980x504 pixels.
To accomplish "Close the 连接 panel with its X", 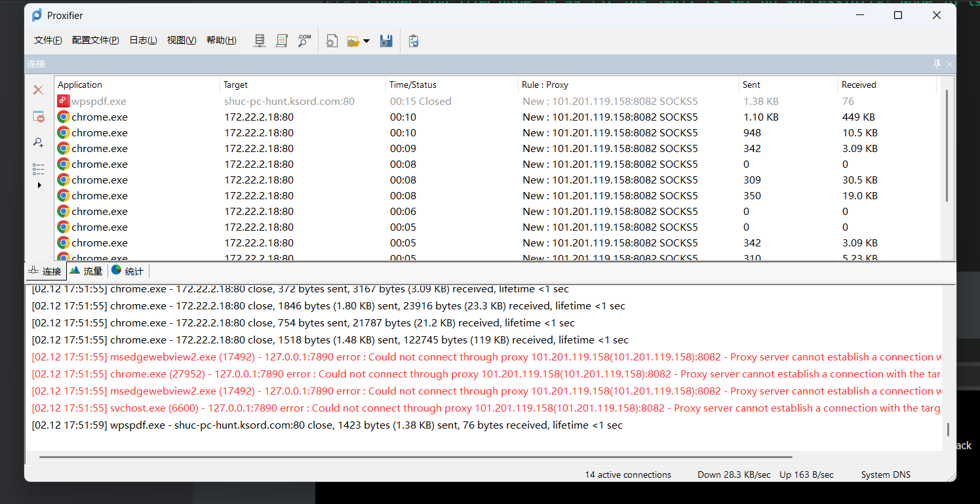I will pyautogui.click(x=950, y=64).
